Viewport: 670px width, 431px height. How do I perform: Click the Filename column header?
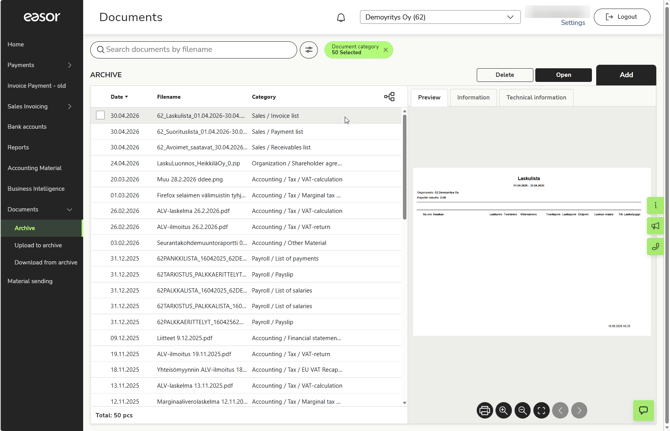[168, 97]
